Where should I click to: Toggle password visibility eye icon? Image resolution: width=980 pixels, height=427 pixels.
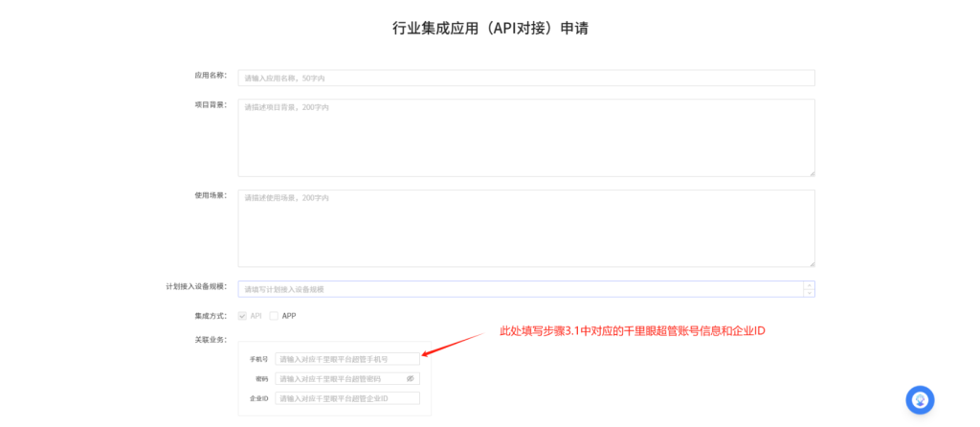(x=411, y=378)
